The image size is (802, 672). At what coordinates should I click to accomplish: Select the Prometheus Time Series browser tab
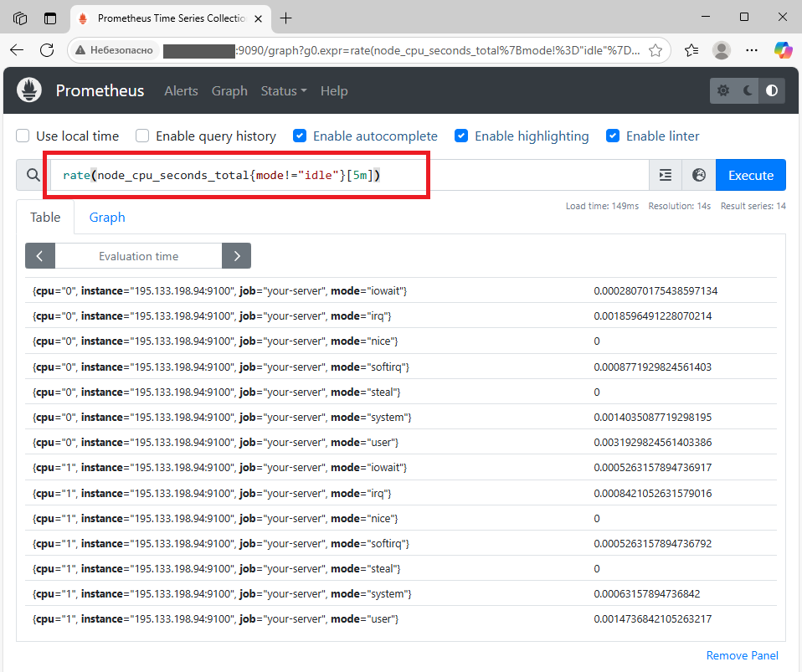(171, 19)
